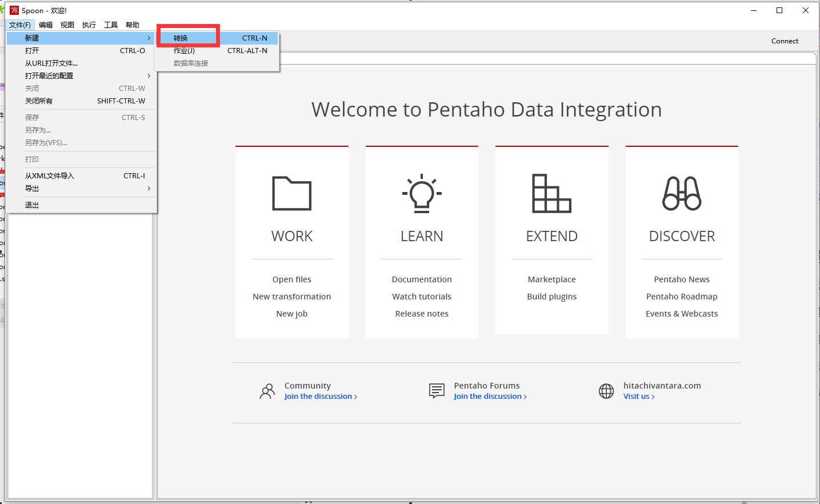Click Community Join the discussion link
The image size is (820, 504).
(321, 396)
